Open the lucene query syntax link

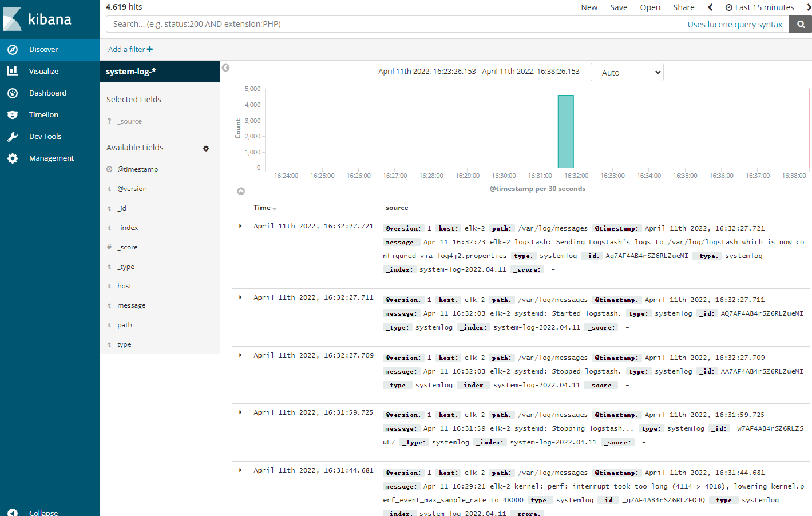coord(735,25)
